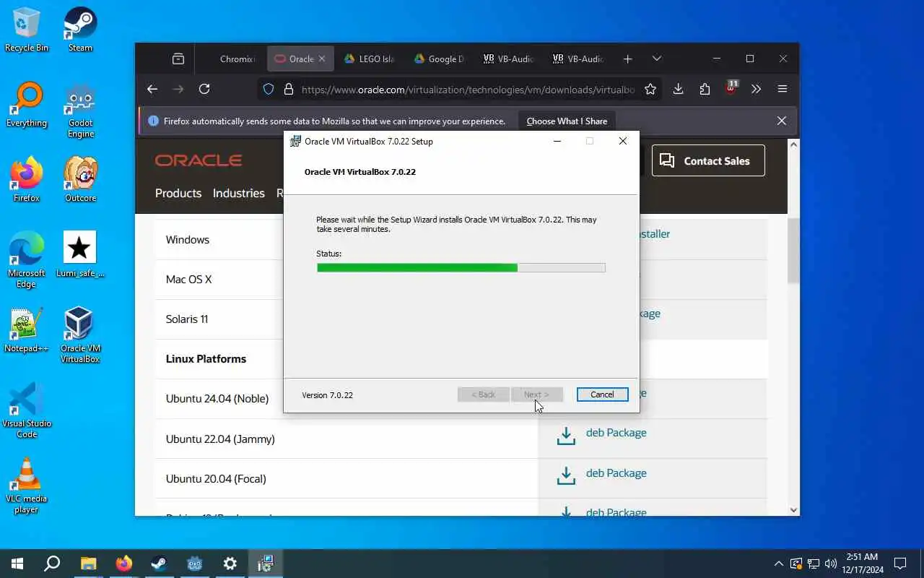The width and height of the screenshot is (924, 578).
Task: Click the Firefox taskbar icon
Action: pyautogui.click(x=123, y=564)
